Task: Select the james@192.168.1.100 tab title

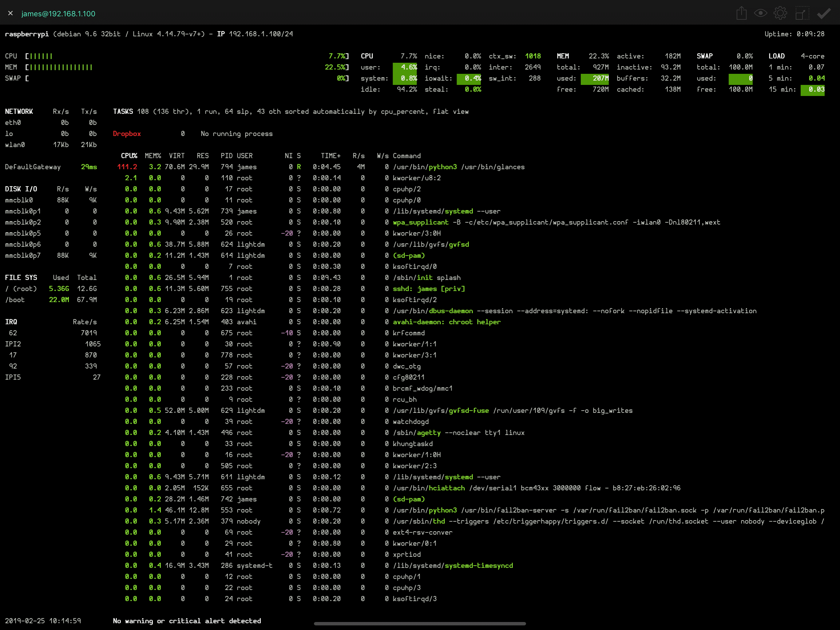Action: click(58, 14)
